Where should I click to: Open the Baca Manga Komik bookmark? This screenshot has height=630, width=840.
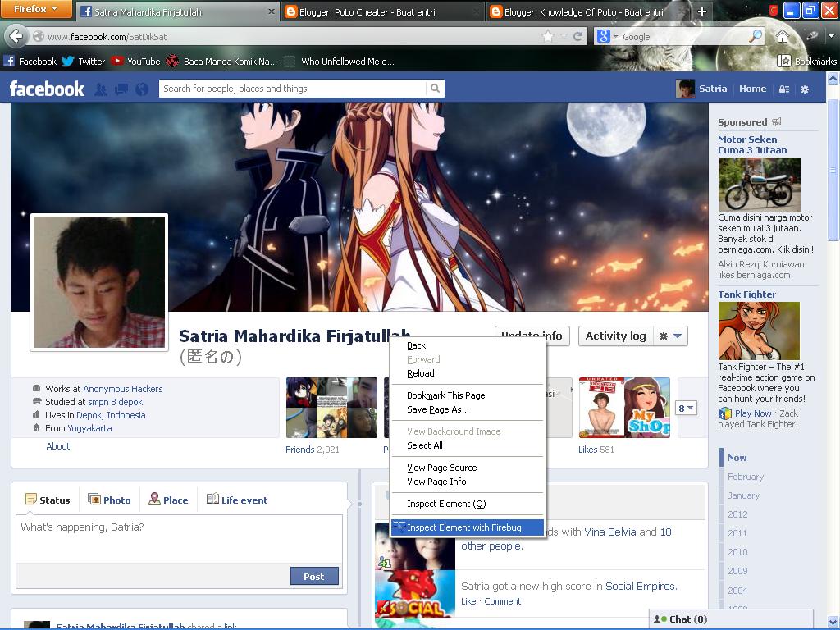(221, 61)
